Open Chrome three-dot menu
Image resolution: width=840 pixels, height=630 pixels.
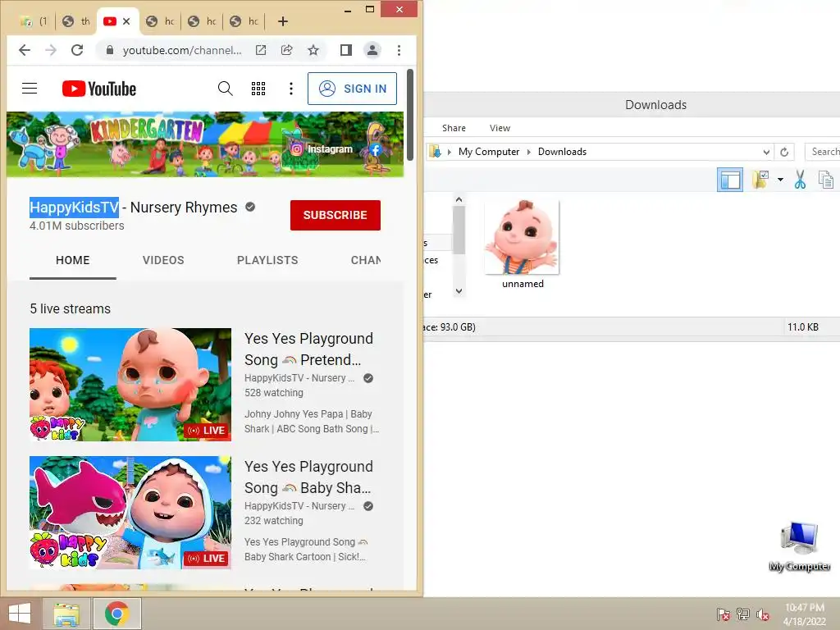pyautogui.click(x=399, y=50)
